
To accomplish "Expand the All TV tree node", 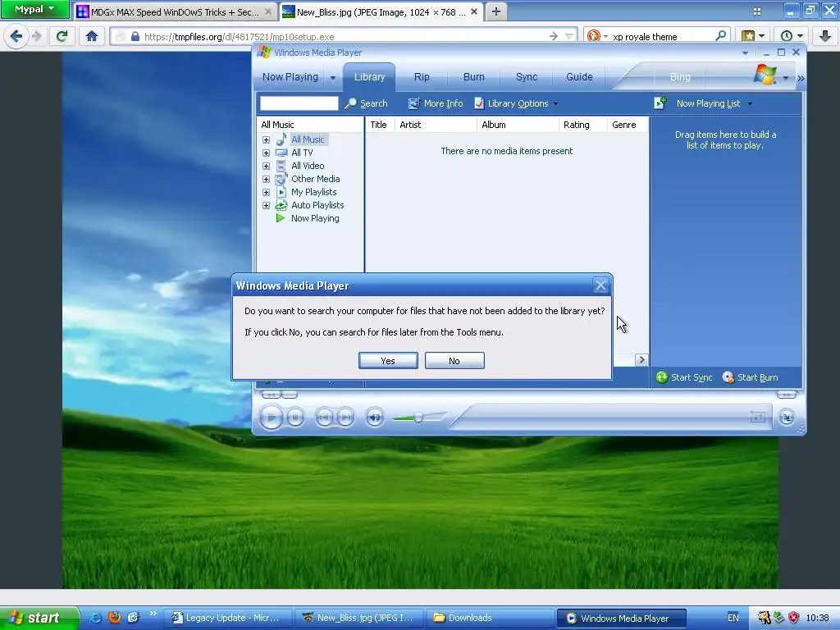I will pyautogui.click(x=267, y=153).
